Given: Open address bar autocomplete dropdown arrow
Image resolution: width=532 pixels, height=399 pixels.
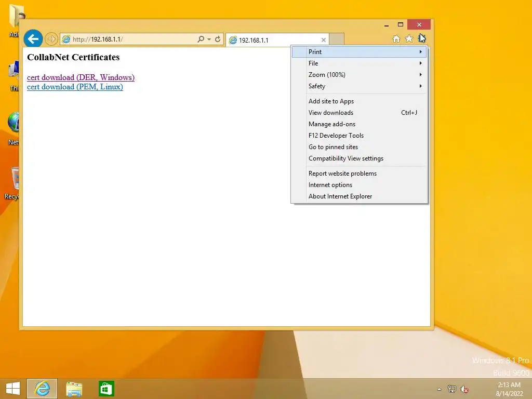Looking at the screenshot, I should (209, 39).
